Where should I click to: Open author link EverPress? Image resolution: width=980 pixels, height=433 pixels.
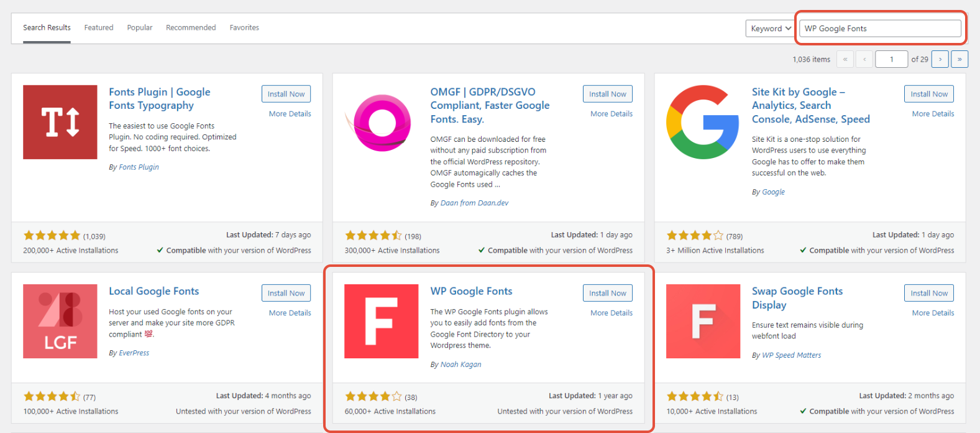pyautogui.click(x=134, y=353)
